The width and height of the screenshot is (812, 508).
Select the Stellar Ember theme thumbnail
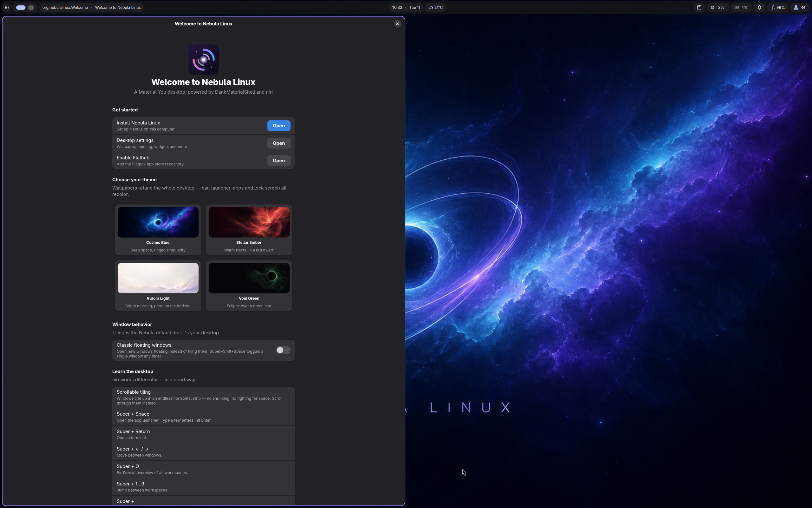[x=249, y=222]
